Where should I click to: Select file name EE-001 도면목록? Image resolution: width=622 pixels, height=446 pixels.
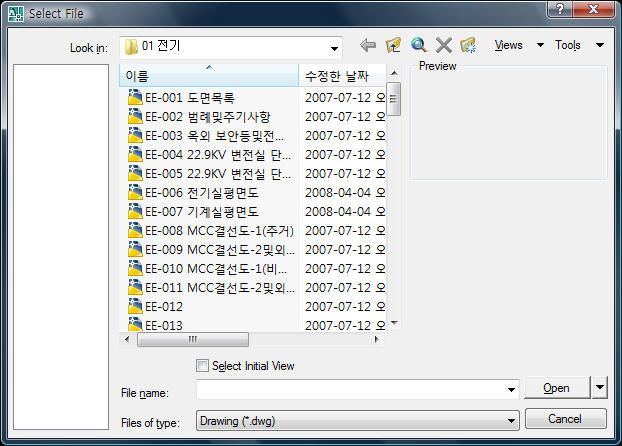(190, 98)
